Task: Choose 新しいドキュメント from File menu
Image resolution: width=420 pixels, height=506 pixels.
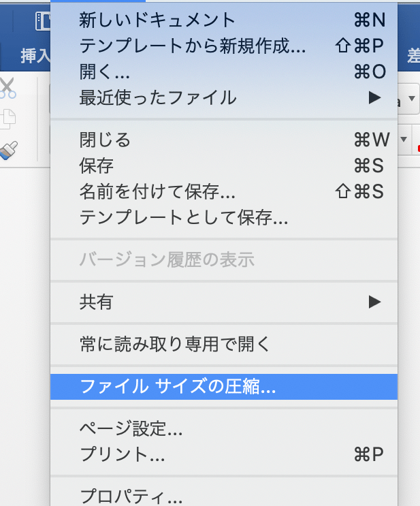Action: click(224, 20)
